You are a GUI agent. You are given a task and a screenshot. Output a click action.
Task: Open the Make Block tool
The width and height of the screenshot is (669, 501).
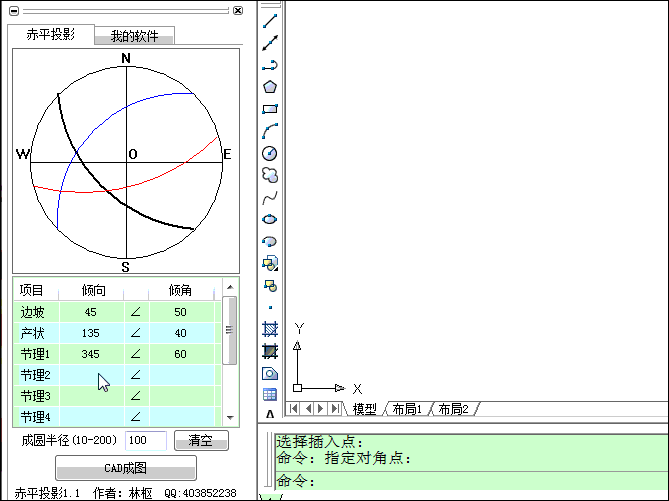coord(270,285)
